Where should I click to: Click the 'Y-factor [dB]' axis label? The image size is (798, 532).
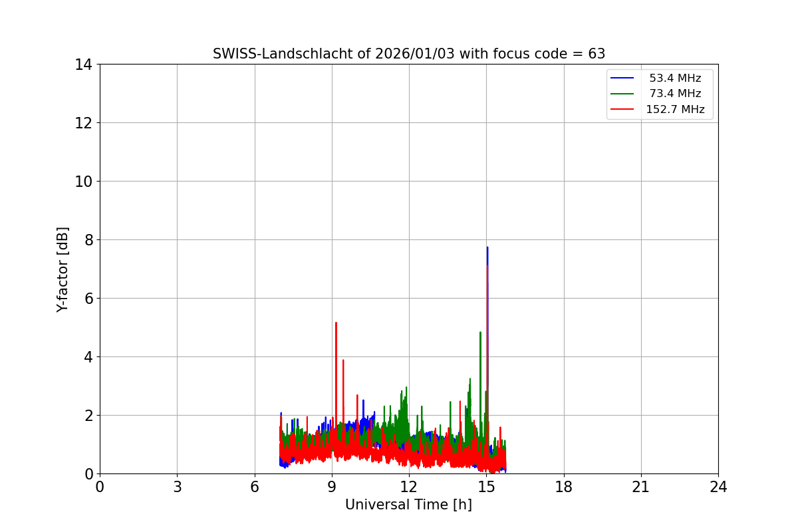click(x=63, y=269)
